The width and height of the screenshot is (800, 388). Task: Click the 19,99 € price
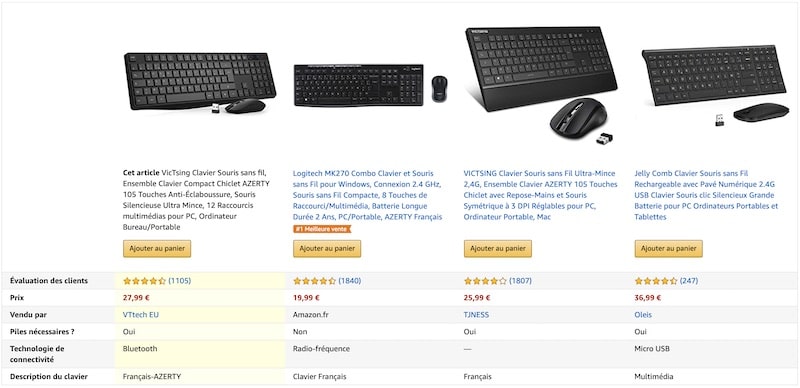[x=306, y=298]
